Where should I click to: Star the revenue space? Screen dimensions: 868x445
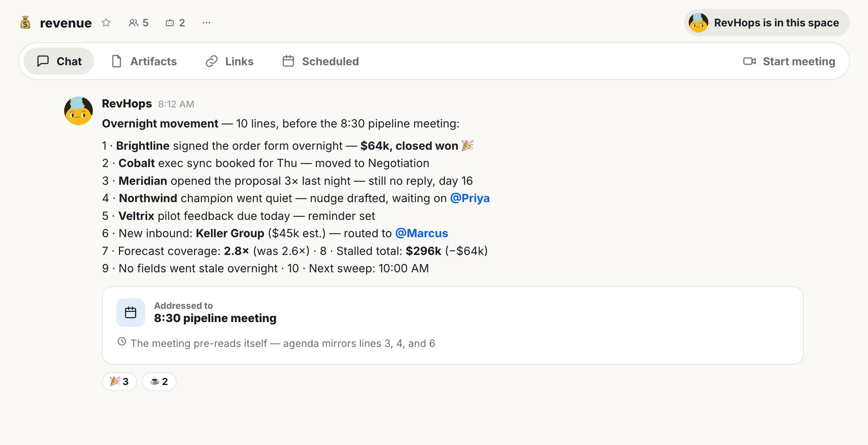tap(106, 23)
